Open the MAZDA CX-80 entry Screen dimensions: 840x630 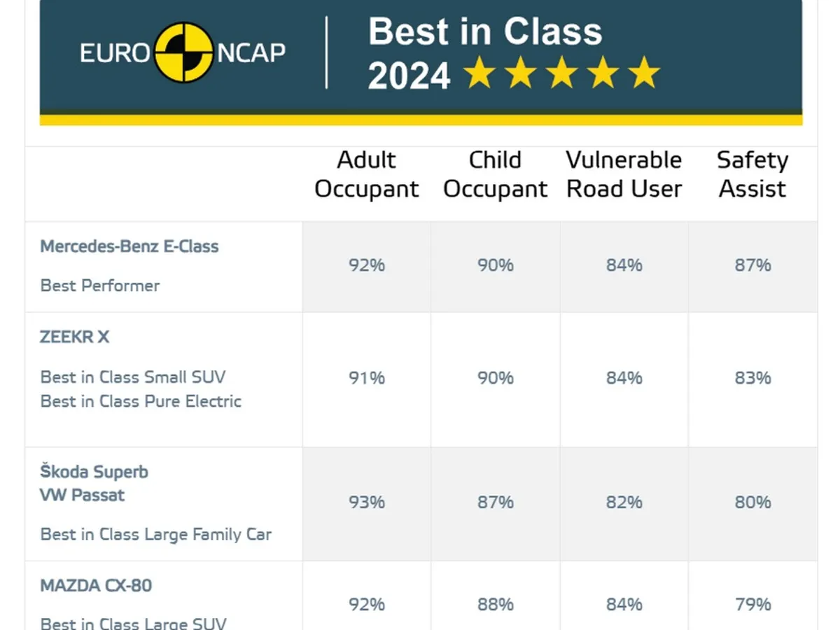click(96, 585)
